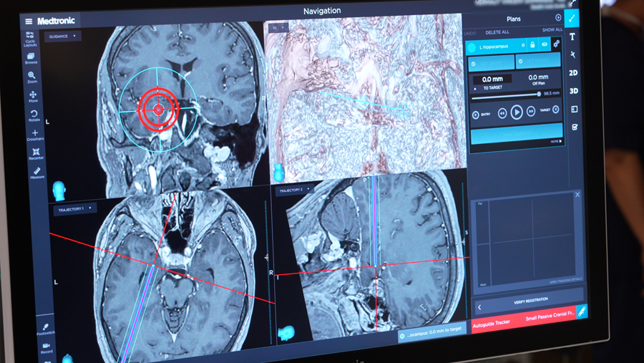The width and height of the screenshot is (644, 363).
Task: Click the fast-forward playback button
Action: (x=531, y=111)
